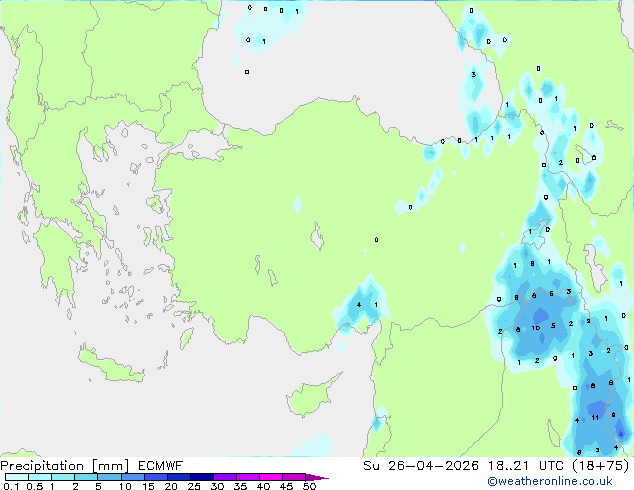This screenshot has height=490, width=634.
Task: Click the '11' precipitation value on the map
Action: click(595, 418)
